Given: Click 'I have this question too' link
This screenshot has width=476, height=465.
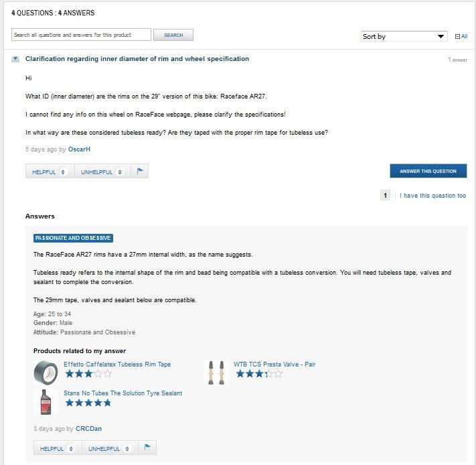Looking at the screenshot, I should pyautogui.click(x=432, y=196).
